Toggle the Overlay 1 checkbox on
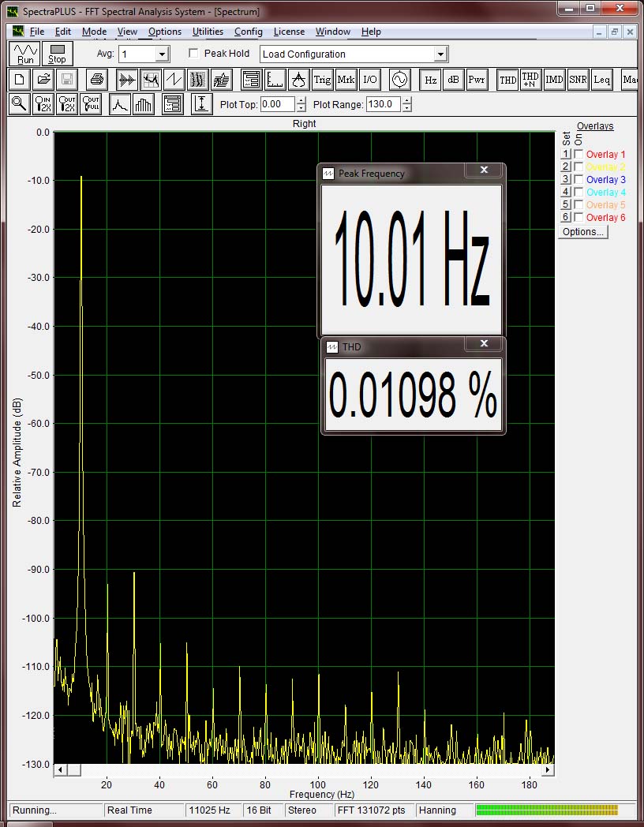 point(578,155)
